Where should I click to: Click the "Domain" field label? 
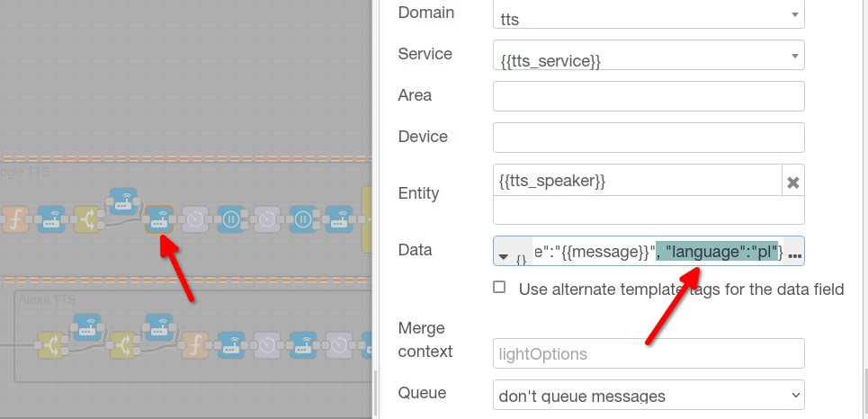click(425, 13)
